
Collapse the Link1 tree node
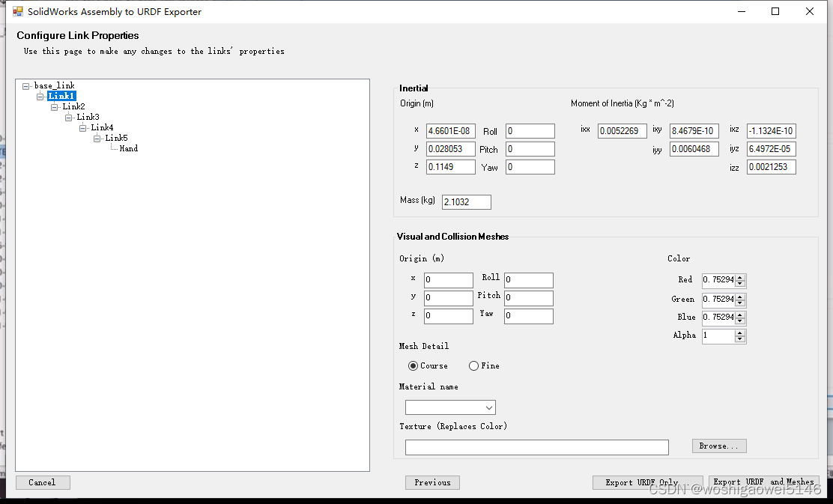coord(40,97)
